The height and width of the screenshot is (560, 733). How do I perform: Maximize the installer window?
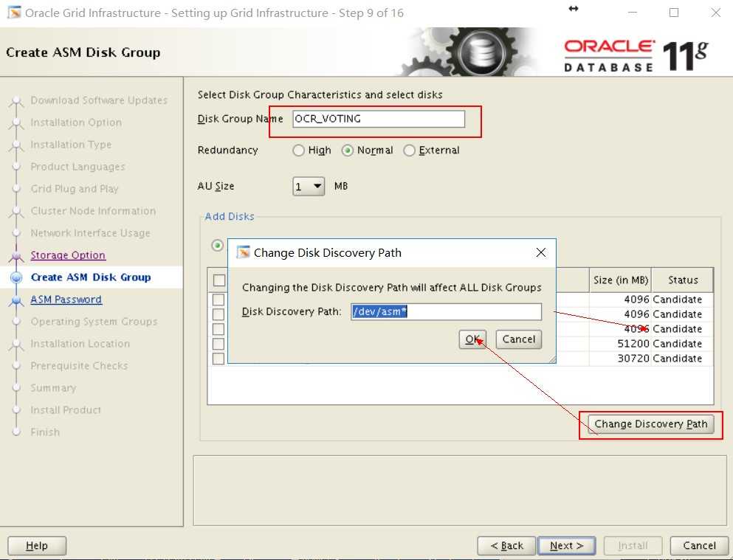pyautogui.click(x=674, y=13)
